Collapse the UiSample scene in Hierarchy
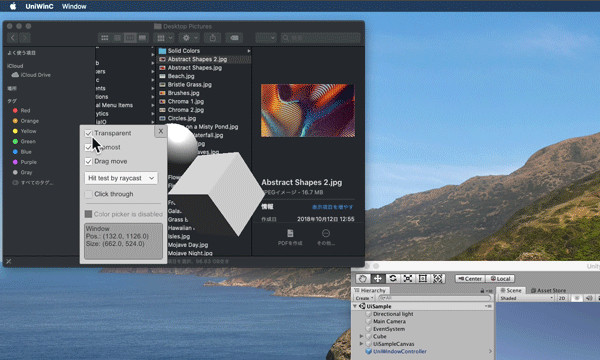The width and height of the screenshot is (600, 360). pyautogui.click(x=355, y=306)
